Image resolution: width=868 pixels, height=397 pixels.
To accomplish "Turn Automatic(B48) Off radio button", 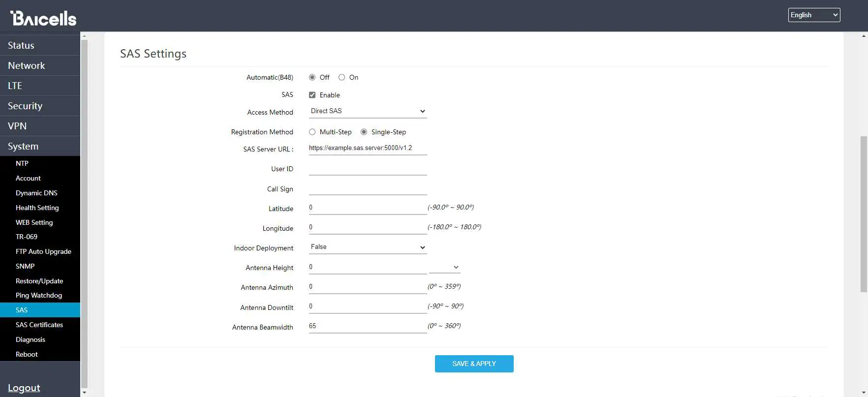I will [312, 77].
